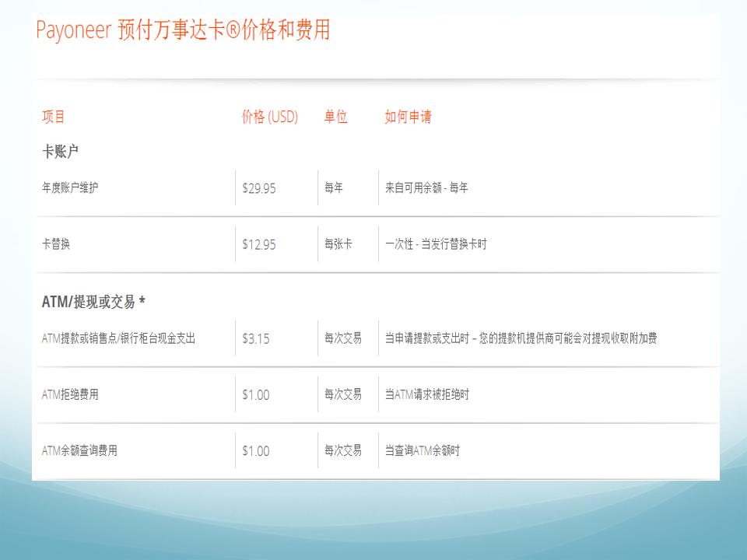The height and width of the screenshot is (560, 747).
Task: Click "$1.00" in the ATM拒绝费用 row
Action: (x=256, y=395)
